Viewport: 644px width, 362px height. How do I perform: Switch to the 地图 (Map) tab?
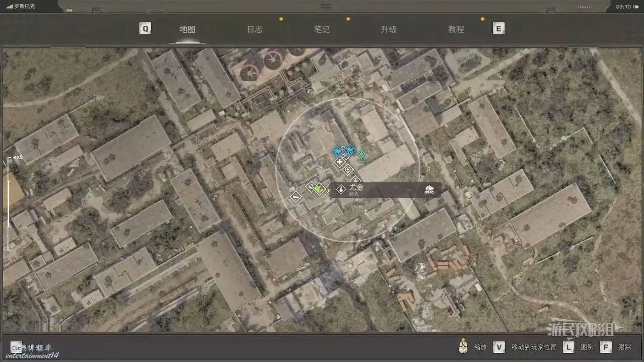(187, 29)
